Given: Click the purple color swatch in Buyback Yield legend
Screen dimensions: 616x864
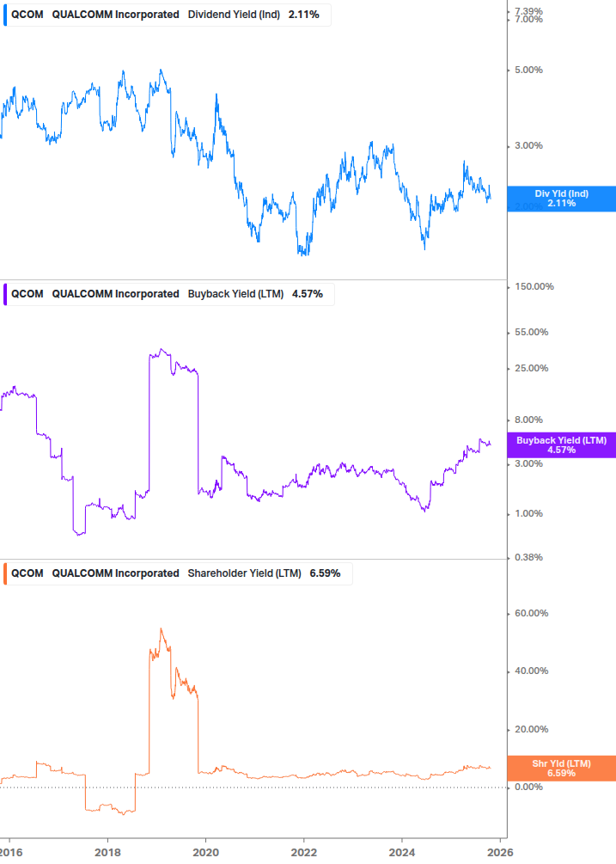Looking at the screenshot, I should tap(5, 294).
